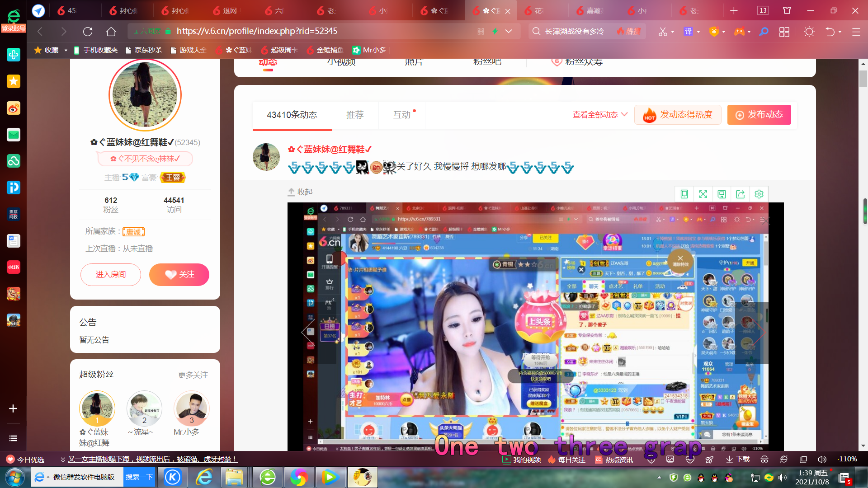Click the Windows Start button
This screenshot has width=868, height=488.
pos(14,477)
